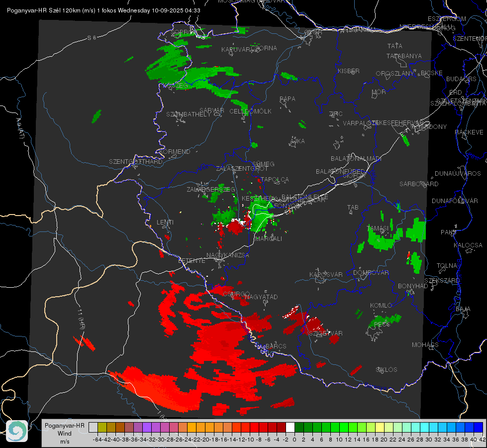
Task: Select the MARCALI label
Action: (x=268, y=238)
